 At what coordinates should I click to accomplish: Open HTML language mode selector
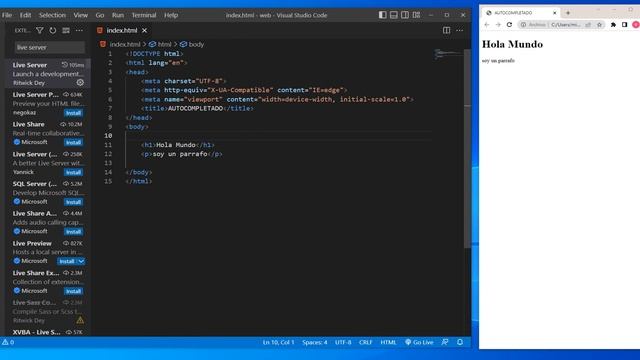point(388,342)
